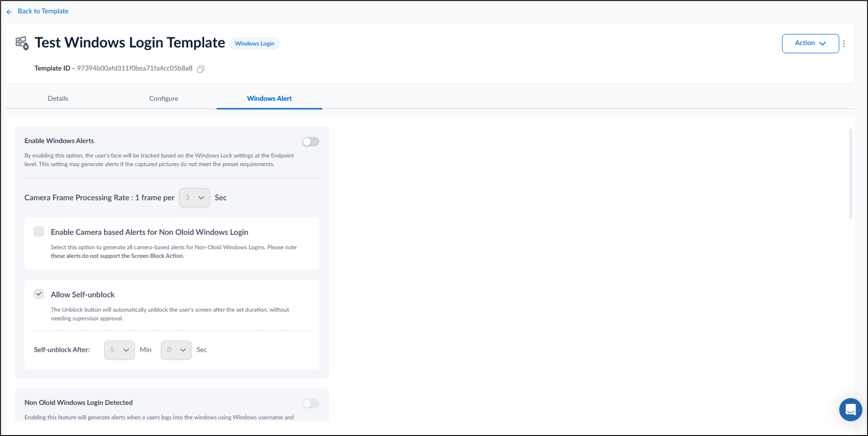This screenshot has width=868, height=436.
Task: Click the Test Windows Login Template title
Action: tap(130, 42)
